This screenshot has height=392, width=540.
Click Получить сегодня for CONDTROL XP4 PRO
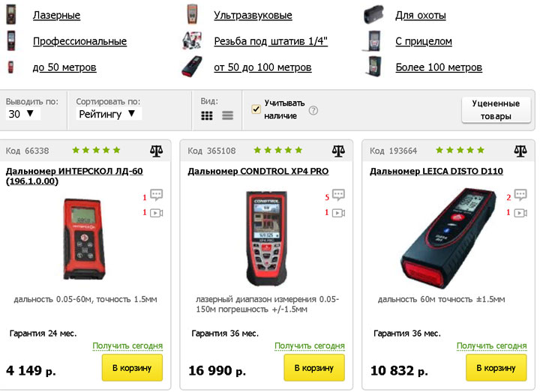pos(310,346)
